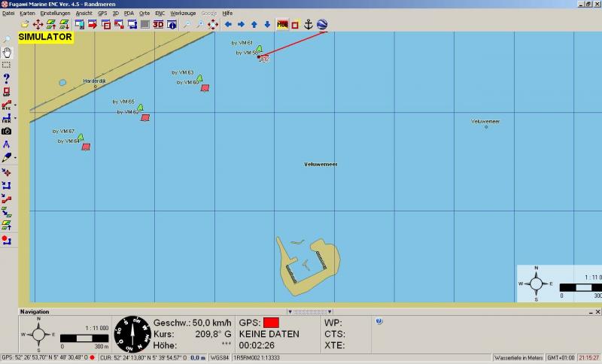Pan chart left with blue arrow
This screenshot has height=364, width=602.
pyautogui.click(x=228, y=24)
